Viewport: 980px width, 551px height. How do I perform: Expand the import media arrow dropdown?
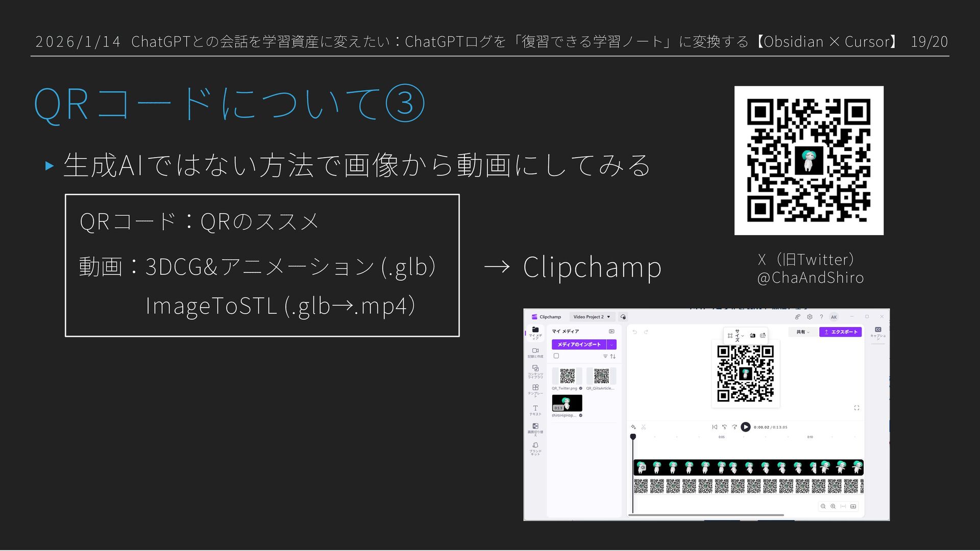point(611,344)
